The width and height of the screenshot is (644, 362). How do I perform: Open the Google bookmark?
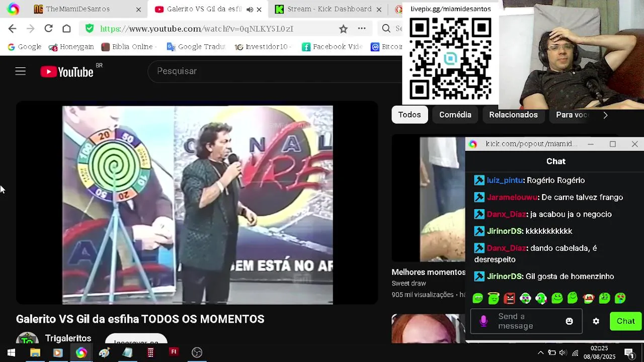click(24, 47)
